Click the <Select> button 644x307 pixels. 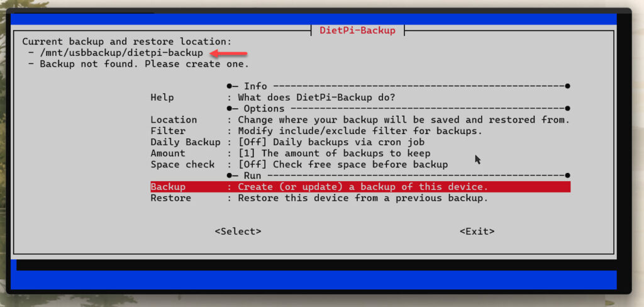click(238, 232)
